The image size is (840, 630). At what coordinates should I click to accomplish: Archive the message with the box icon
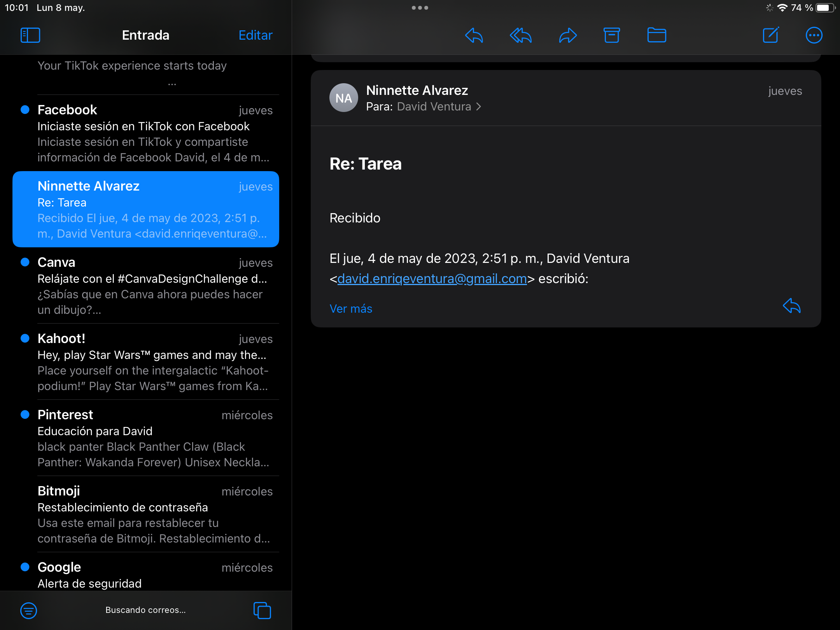point(612,35)
